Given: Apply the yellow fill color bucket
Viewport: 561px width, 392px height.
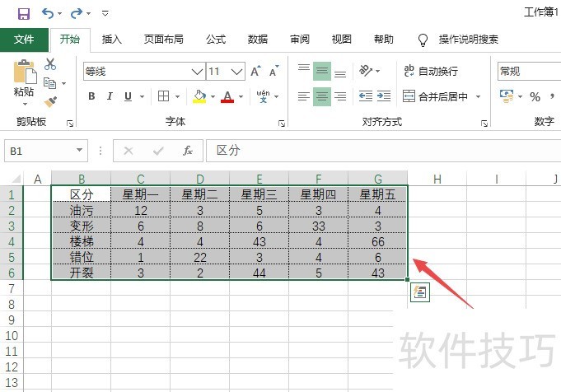Looking at the screenshot, I should [199, 96].
